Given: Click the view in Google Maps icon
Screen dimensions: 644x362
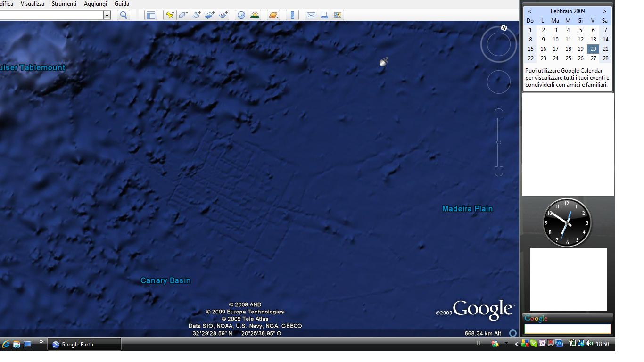Looking at the screenshot, I should [x=337, y=15].
